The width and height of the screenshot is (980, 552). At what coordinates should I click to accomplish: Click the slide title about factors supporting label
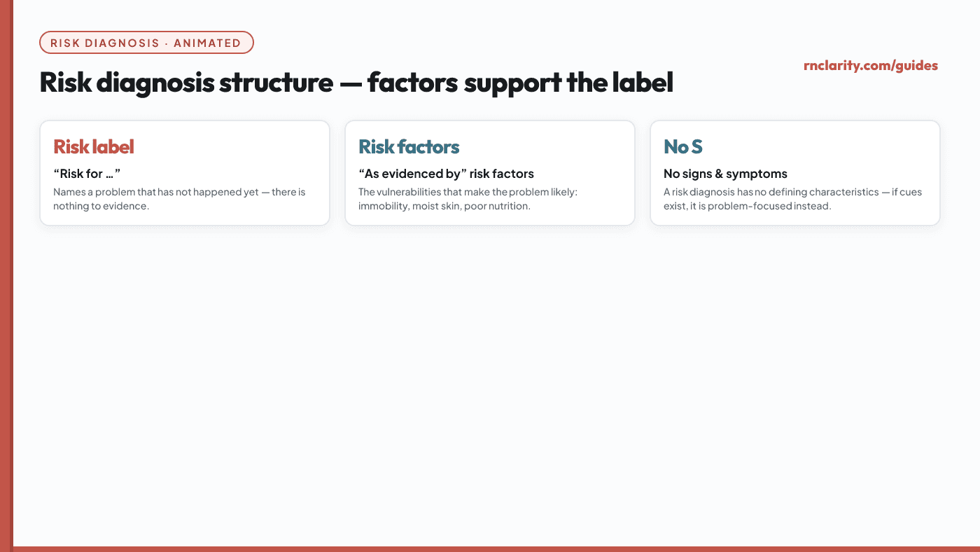[x=356, y=83]
